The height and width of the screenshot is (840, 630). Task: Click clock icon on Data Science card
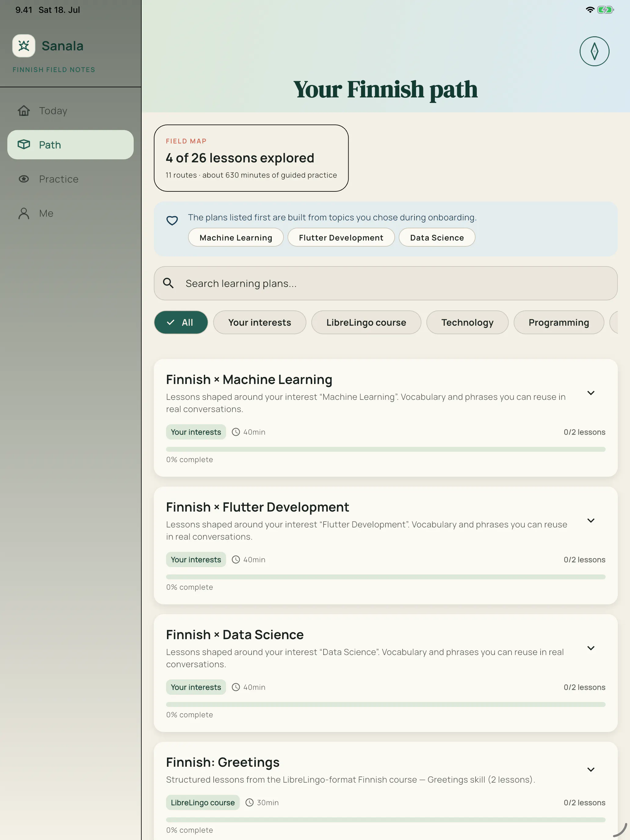[236, 687]
